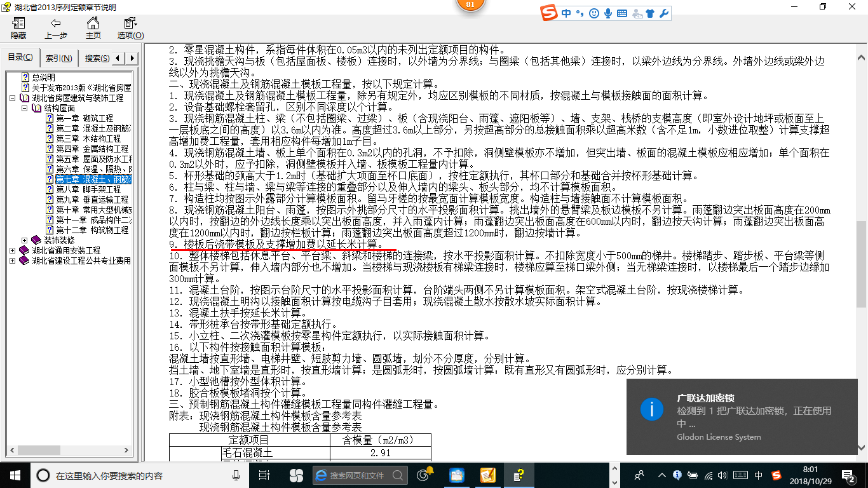Click the blue folder app on the taskbar
Viewport: 868px width, 488px height.
point(456,475)
